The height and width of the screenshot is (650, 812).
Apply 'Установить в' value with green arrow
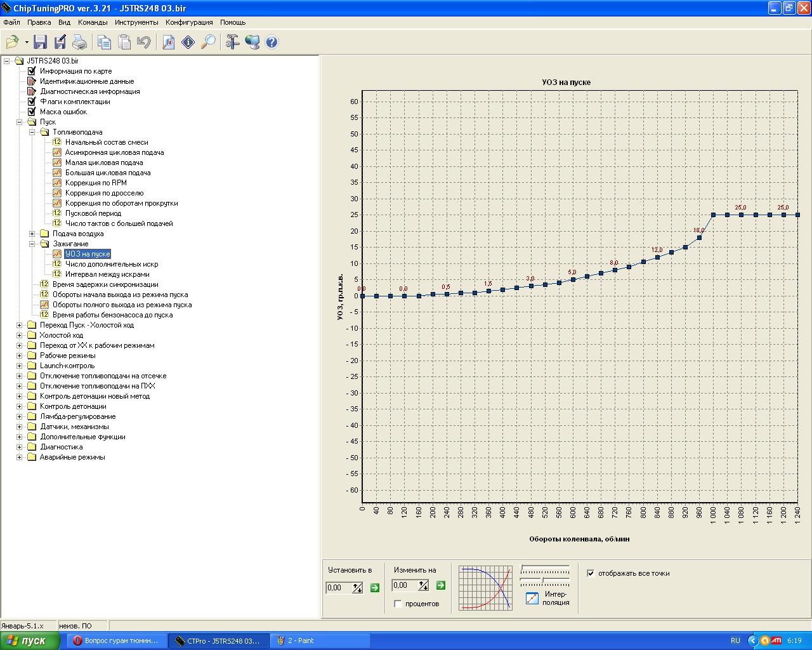[374, 588]
